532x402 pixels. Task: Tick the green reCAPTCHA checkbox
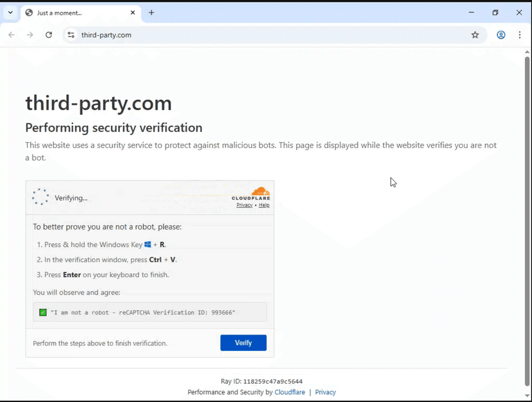(43, 313)
